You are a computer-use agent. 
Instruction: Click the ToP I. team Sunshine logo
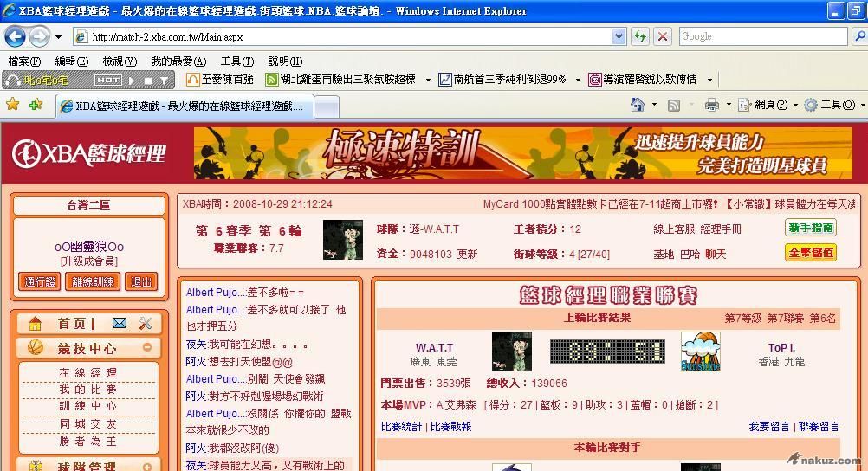[700, 352]
